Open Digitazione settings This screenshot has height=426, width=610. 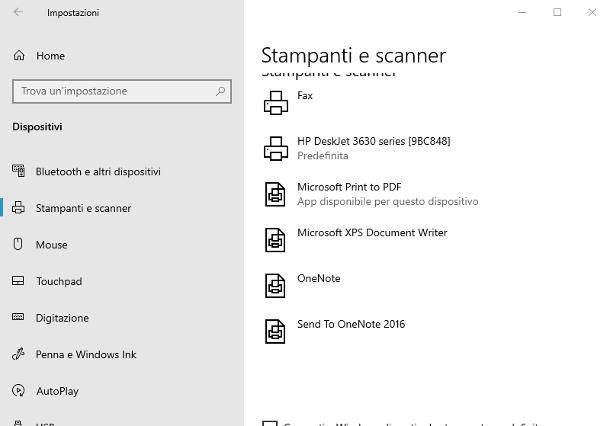pos(62,318)
